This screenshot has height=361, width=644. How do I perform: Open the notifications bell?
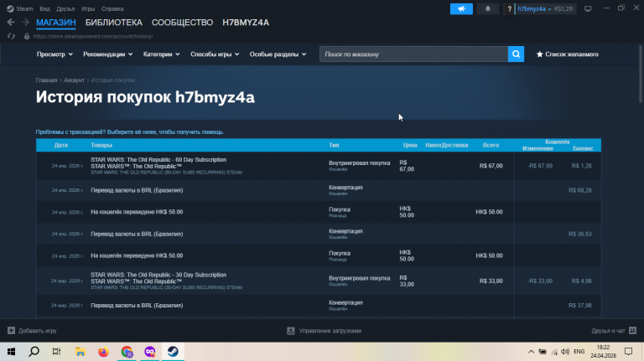(489, 8)
